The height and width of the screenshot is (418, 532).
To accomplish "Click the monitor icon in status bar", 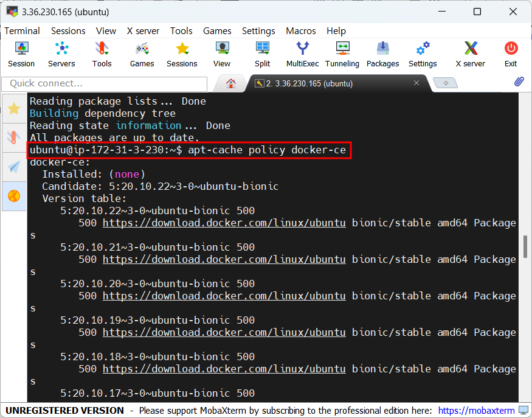I will 523,410.
